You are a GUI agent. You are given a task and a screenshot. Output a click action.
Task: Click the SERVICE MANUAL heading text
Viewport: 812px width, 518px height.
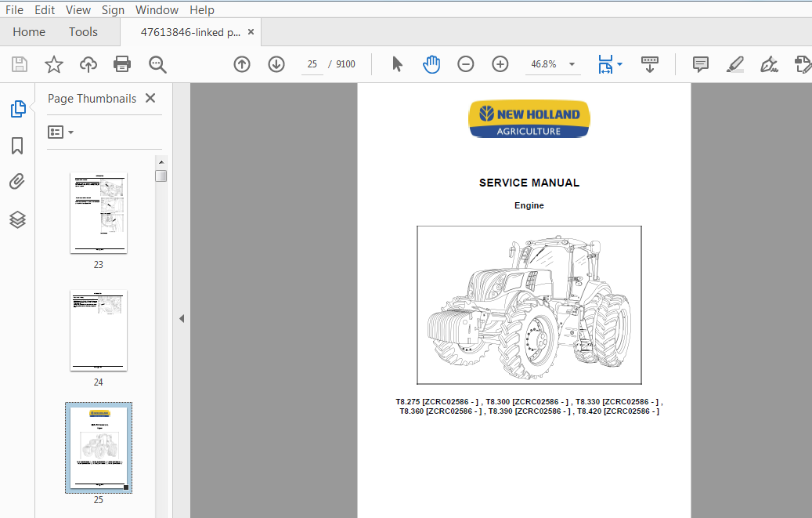[529, 183]
